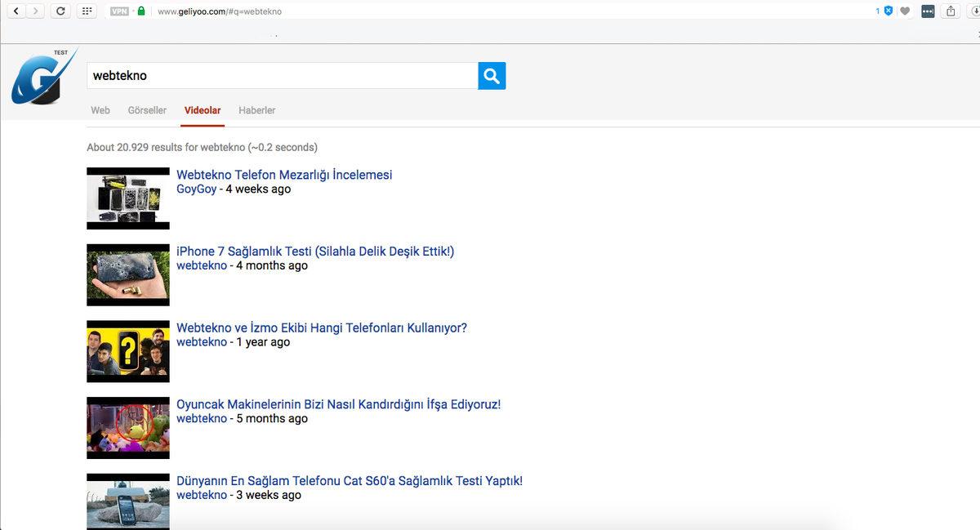Open the share icon in the toolbar
980x530 pixels.
coord(951,11)
